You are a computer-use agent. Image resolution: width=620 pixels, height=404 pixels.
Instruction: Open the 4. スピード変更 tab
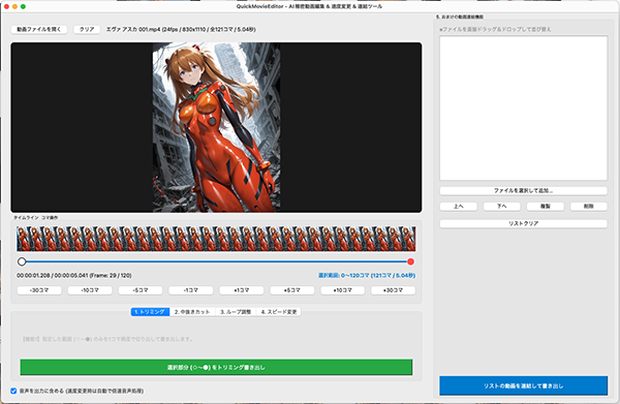tap(279, 312)
